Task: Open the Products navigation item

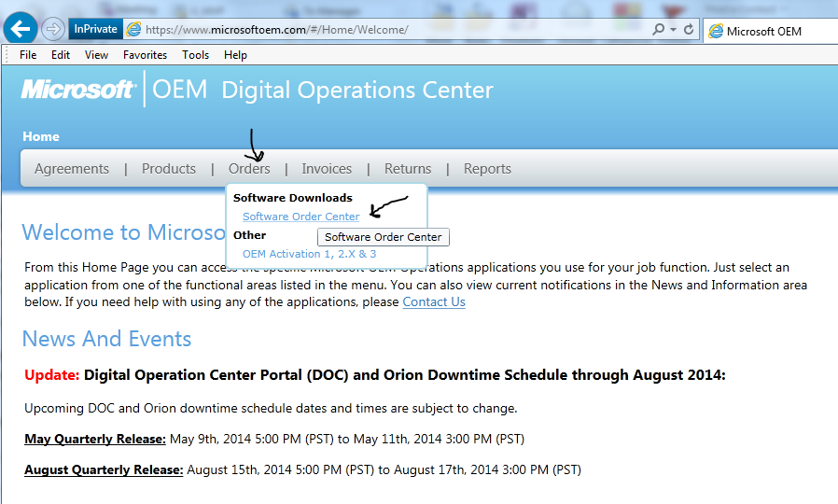Action: click(168, 169)
